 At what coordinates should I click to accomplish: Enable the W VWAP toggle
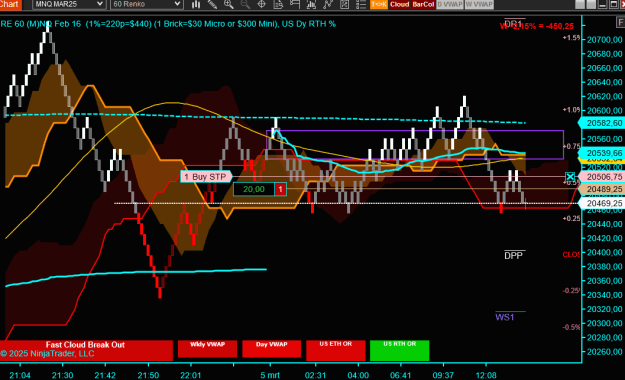click(479, 4)
